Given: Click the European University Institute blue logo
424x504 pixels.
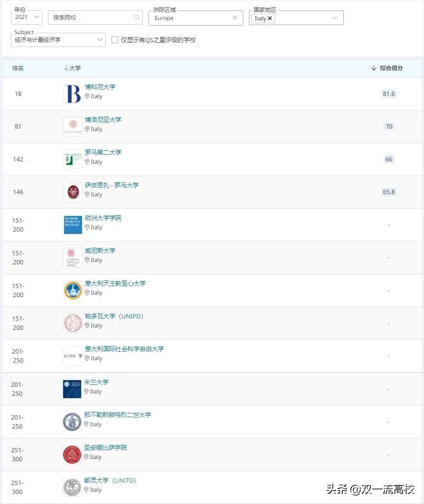Looking at the screenshot, I should pyautogui.click(x=72, y=224).
